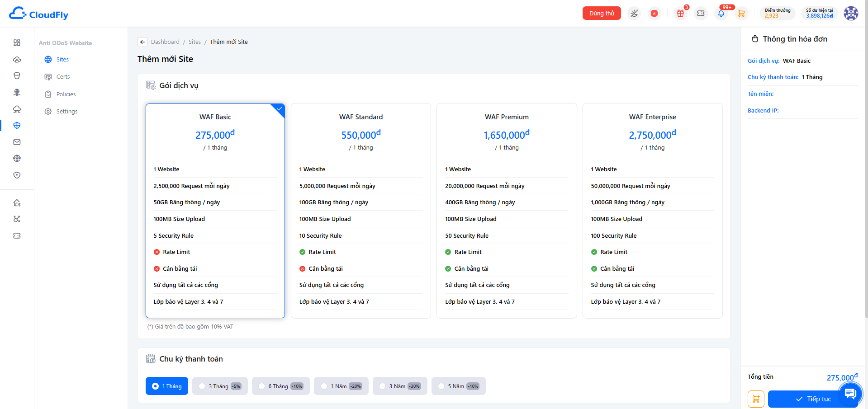Screen dimensions: 868x409
Task: Click the back arrow next to Dashboard breadcrumb
Action: pyautogui.click(x=142, y=42)
